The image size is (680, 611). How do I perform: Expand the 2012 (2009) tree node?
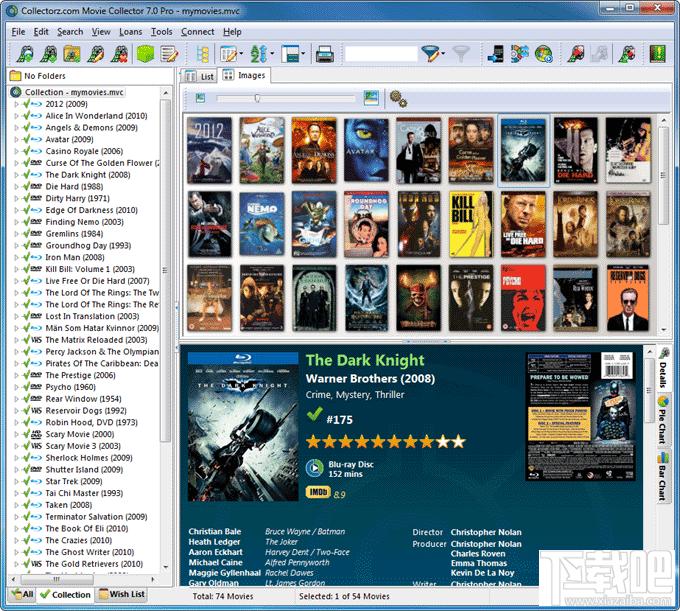tap(16, 104)
